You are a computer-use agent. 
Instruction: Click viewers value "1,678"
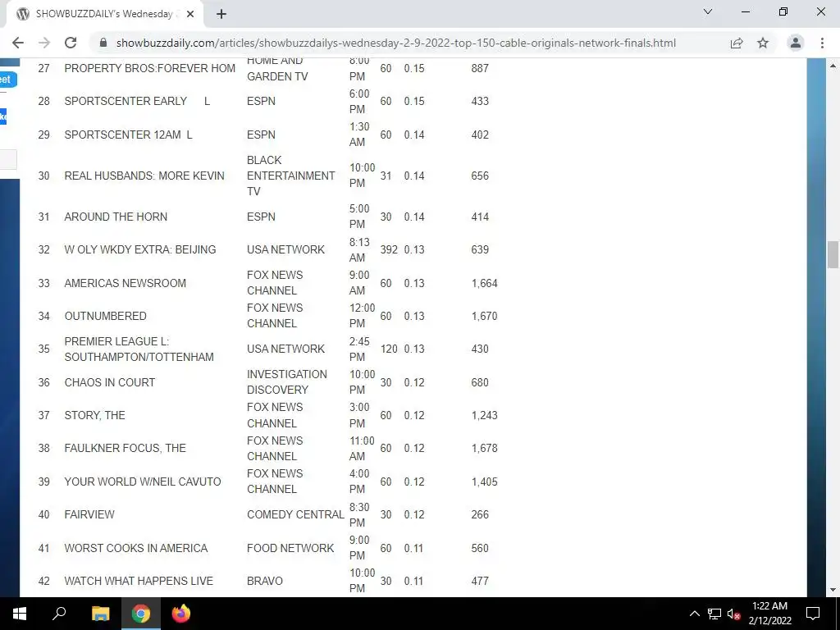coord(484,448)
